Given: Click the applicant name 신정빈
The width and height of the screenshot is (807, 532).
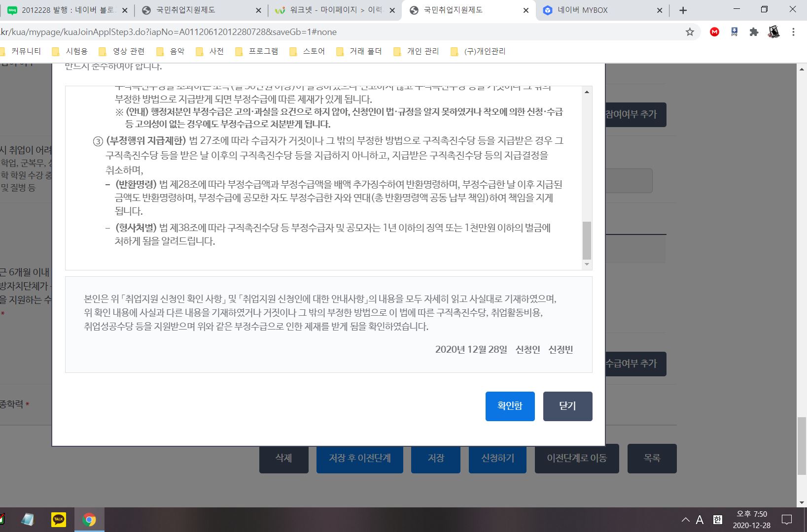Looking at the screenshot, I should click(561, 350).
